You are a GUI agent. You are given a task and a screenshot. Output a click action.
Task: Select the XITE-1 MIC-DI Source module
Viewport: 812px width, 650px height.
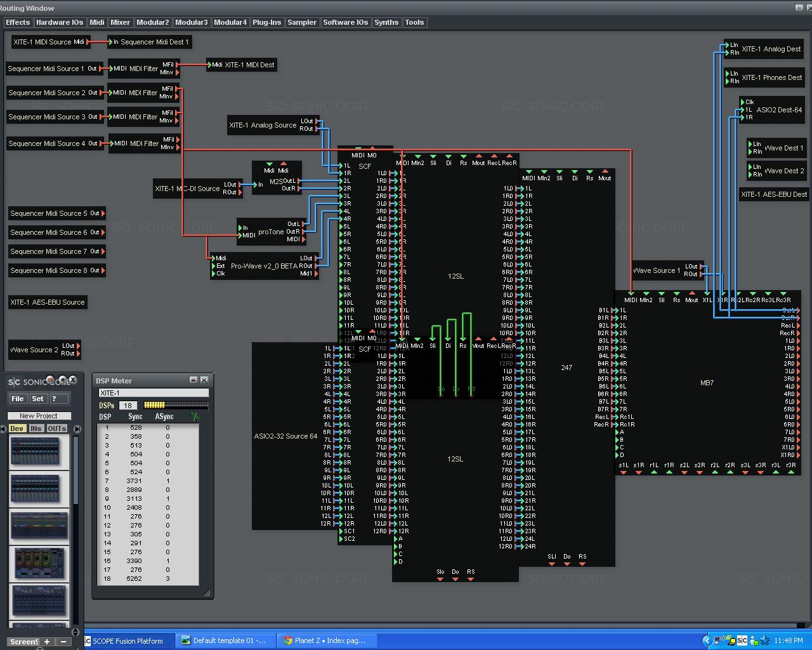(197, 189)
